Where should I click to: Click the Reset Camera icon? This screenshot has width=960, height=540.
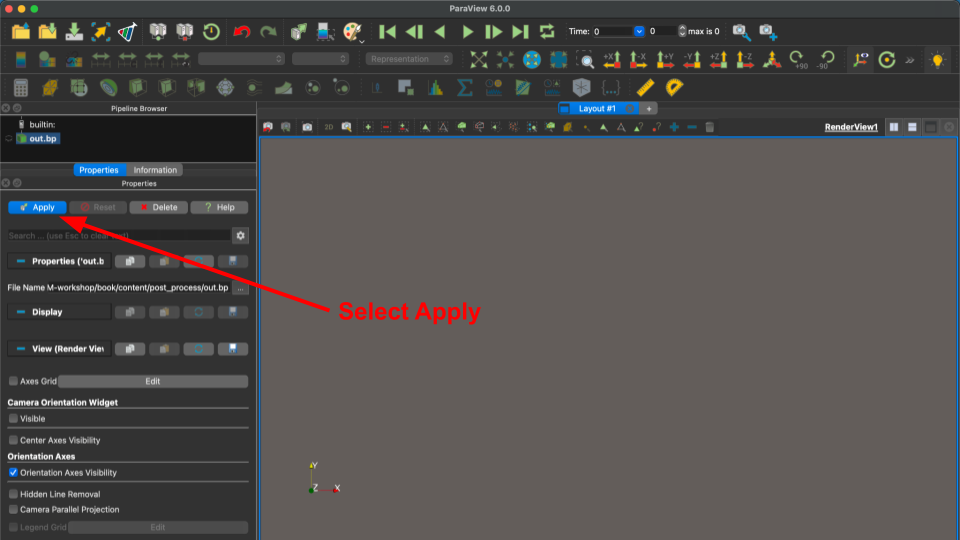click(x=478, y=59)
